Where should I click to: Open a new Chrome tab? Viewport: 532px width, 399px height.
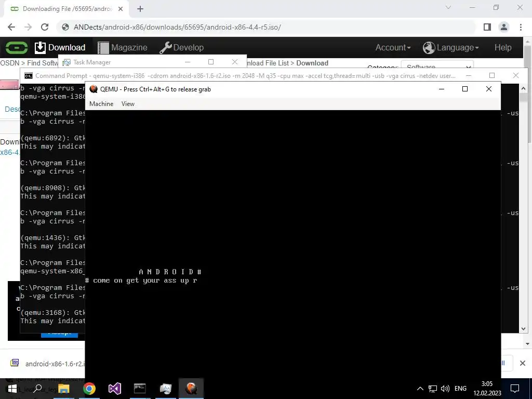[140, 9]
